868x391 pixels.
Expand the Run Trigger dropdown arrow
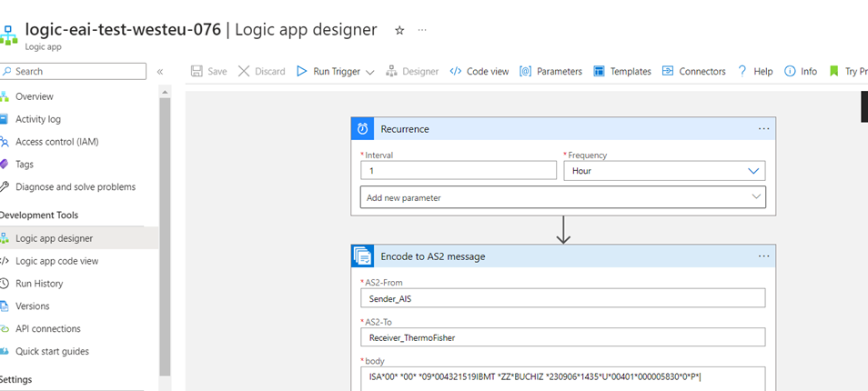pyautogui.click(x=370, y=72)
